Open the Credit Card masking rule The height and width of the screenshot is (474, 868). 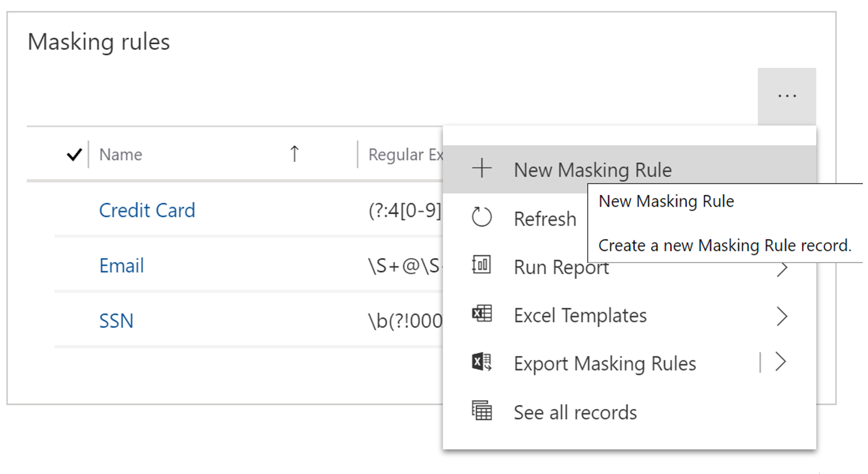coord(147,211)
